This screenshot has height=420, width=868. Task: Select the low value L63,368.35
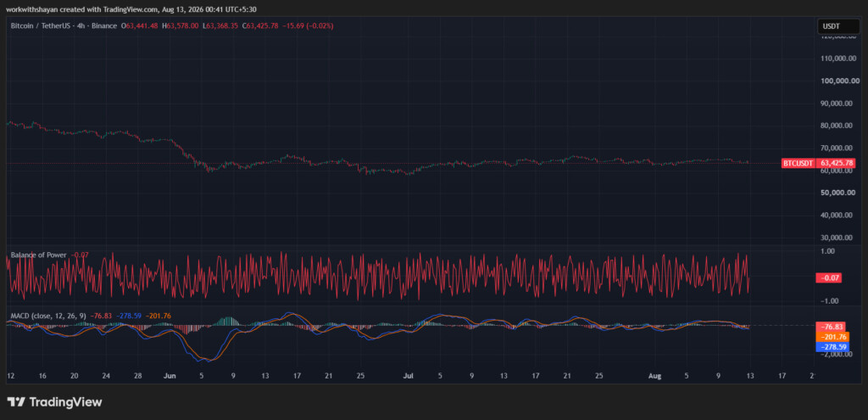[221, 25]
